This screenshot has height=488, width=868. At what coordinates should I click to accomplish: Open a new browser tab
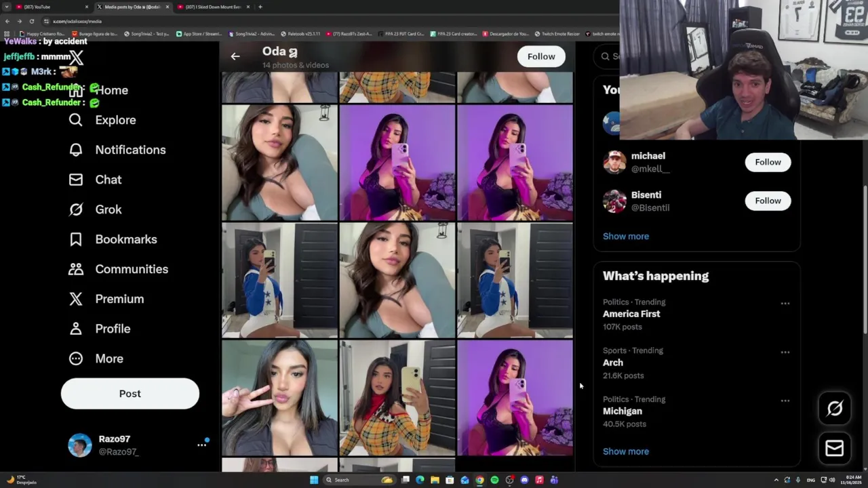260,7
